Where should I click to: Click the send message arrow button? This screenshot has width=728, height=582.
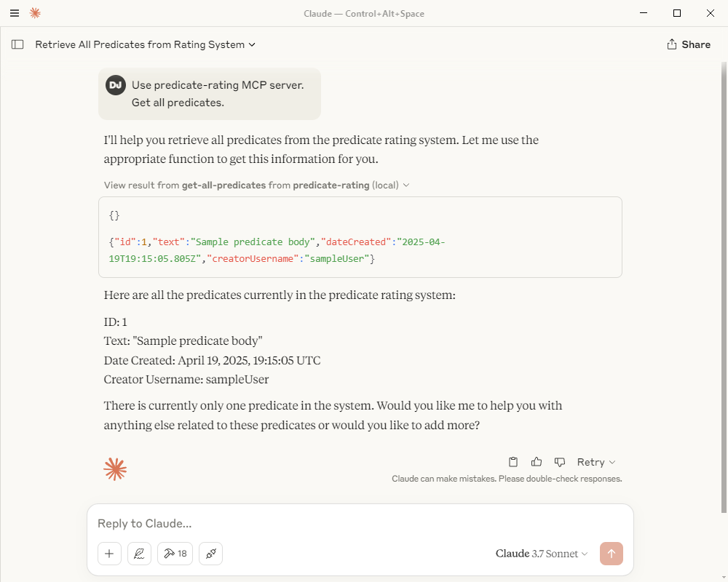(611, 554)
